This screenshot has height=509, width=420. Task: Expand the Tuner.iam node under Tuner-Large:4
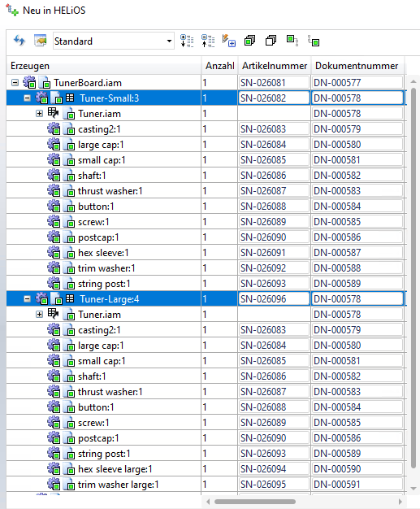39,315
